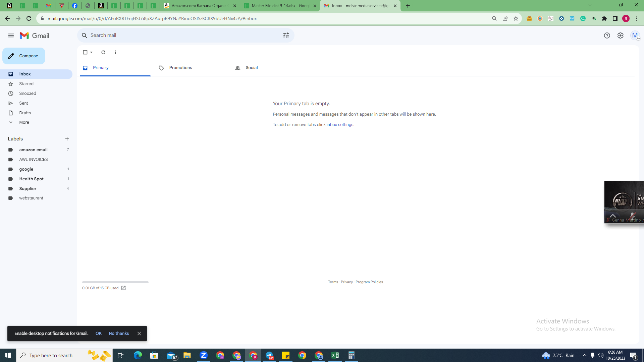Open the webstaurant label
The height and width of the screenshot is (362, 644).
click(36, 198)
